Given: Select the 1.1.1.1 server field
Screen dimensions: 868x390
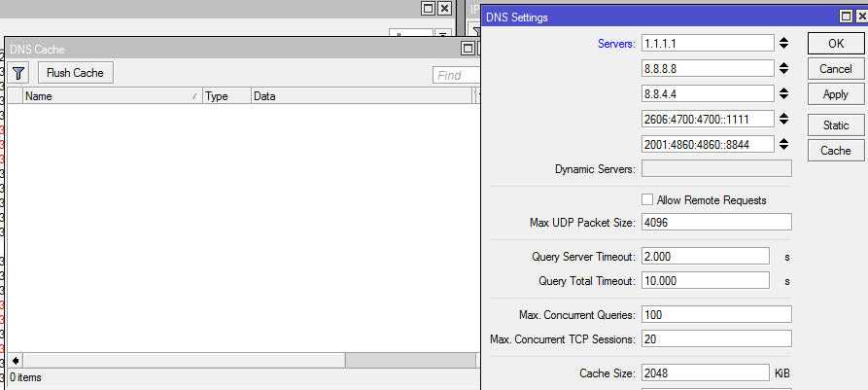Looking at the screenshot, I should pos(708,43).
